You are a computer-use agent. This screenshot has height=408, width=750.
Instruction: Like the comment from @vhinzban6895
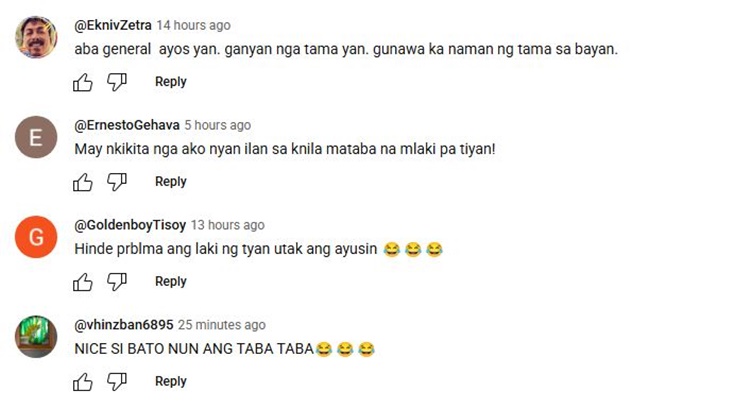(83, 382)
